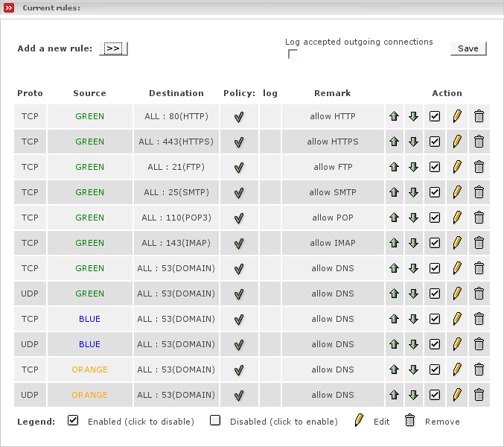Enable Log accepted outgoing connections checkbox

coord(293,54)
